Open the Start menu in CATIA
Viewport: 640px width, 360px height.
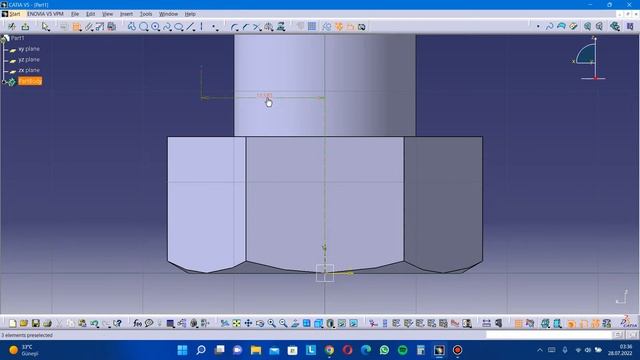(15, 14)
